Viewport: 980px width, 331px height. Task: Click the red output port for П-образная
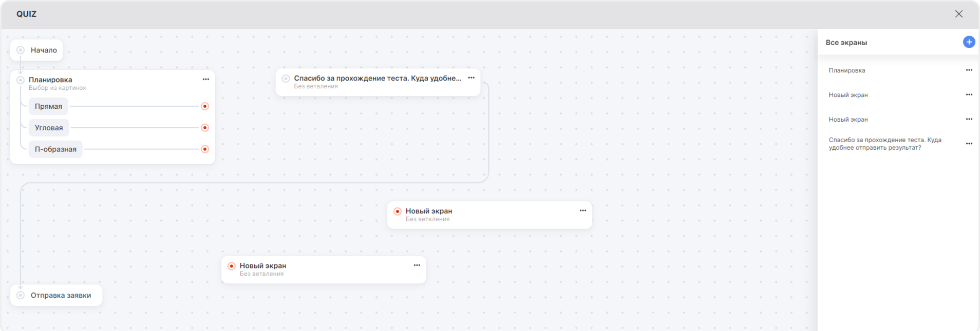coord(205,149)
